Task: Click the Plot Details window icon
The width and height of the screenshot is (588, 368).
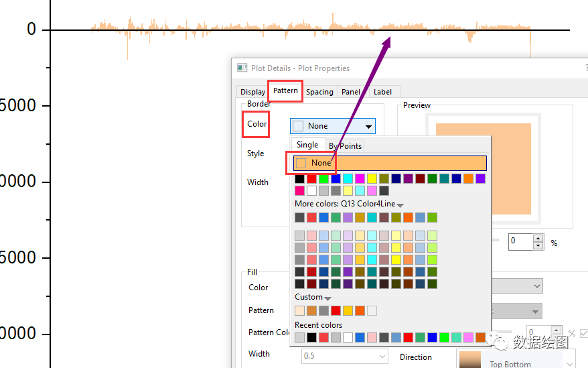Action: click(x=242, y=68)
